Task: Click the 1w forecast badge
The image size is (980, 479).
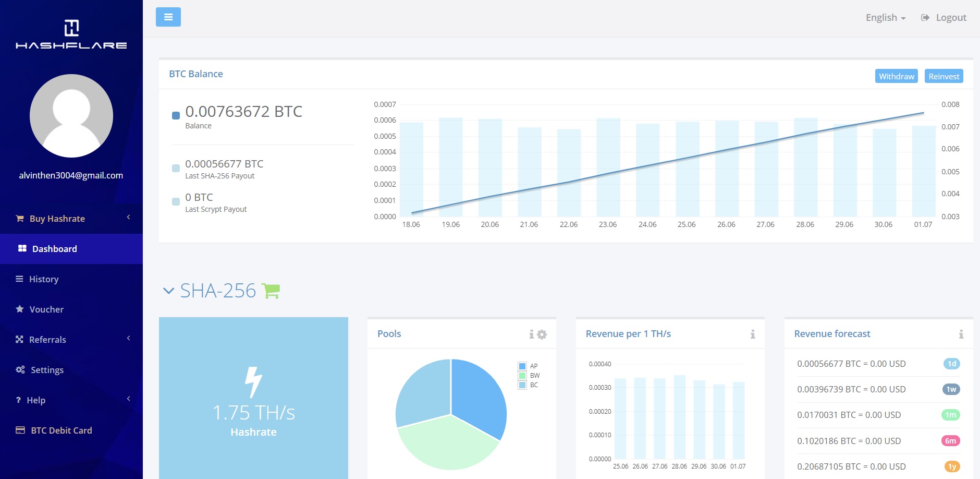Action: [x=951, y=389]
